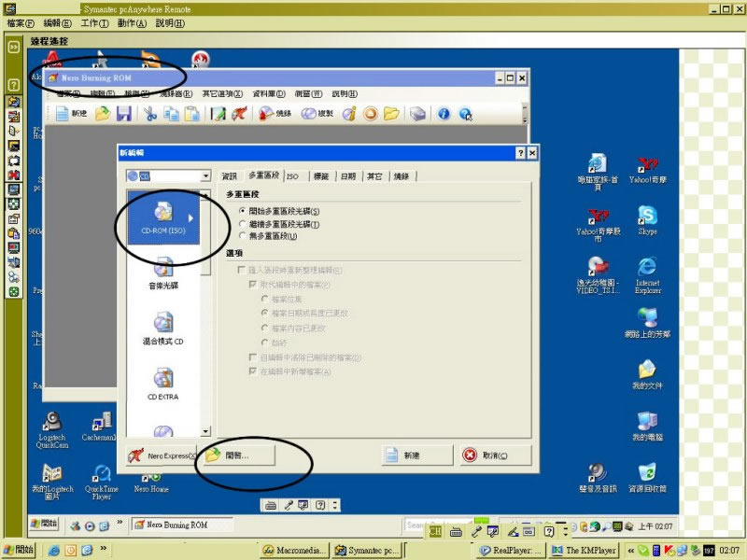The width and height of the screenshot is (747, 560).
Task: Click the Logitech QuickCam desktop icon
Action: click(x=53, y=430)
